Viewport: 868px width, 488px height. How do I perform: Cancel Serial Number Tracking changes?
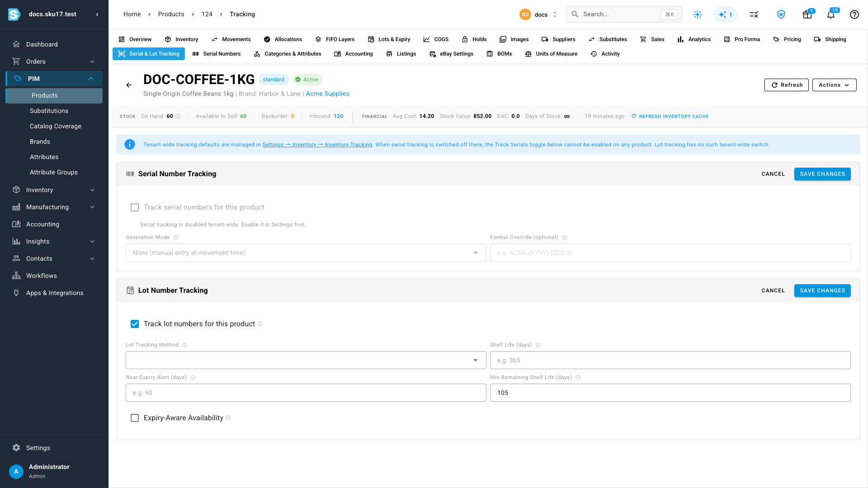pos(773,174)
